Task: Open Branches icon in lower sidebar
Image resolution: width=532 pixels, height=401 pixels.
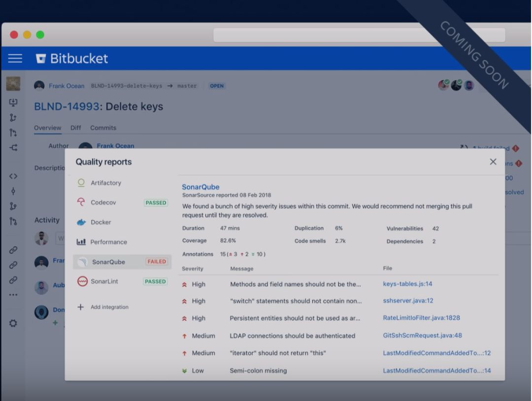Action: pyautogui.click(x=13, y=206)
